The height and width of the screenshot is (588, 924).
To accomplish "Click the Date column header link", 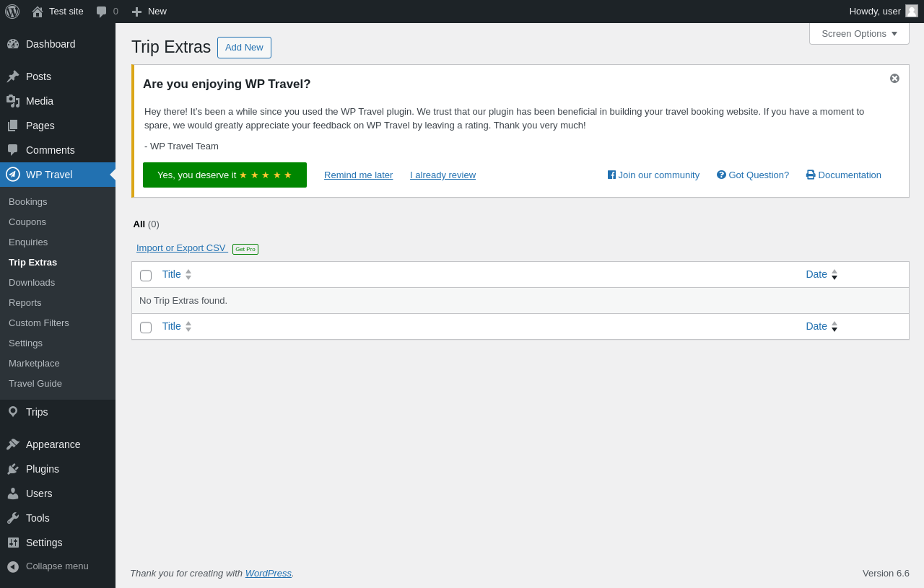I will pyautogui.click(x=816, y=274).
